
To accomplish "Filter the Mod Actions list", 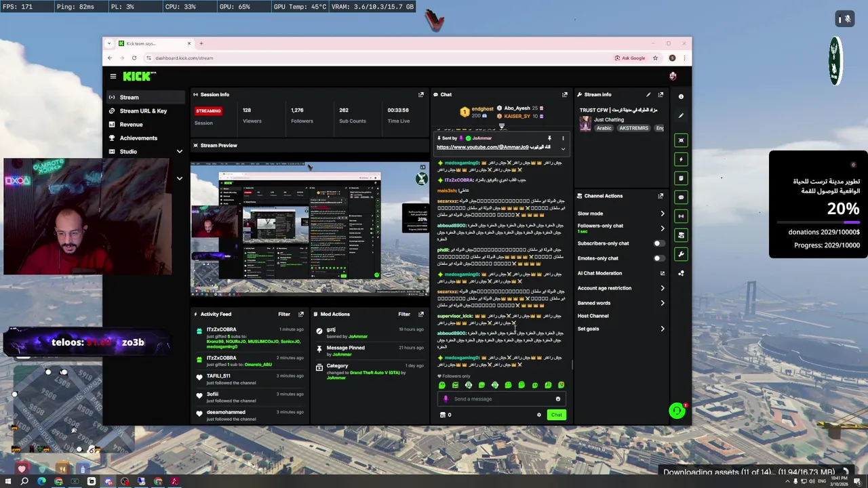I will (404, 314).
